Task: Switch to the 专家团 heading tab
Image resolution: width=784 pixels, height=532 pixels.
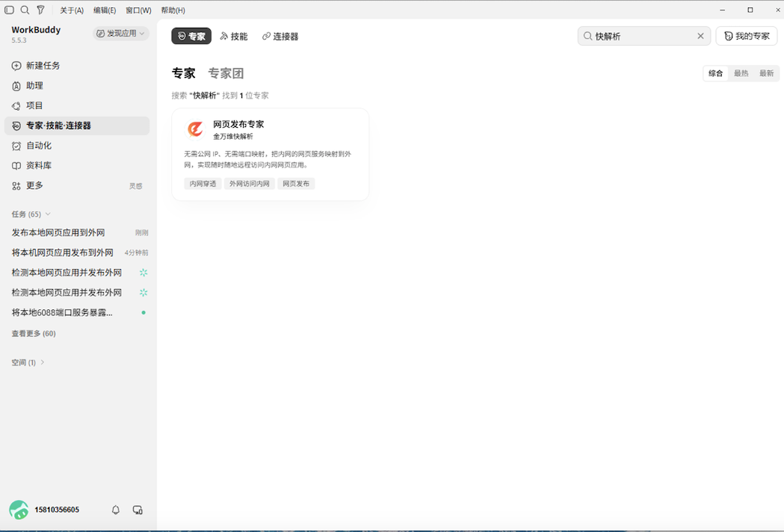Action: click(226, 73)
